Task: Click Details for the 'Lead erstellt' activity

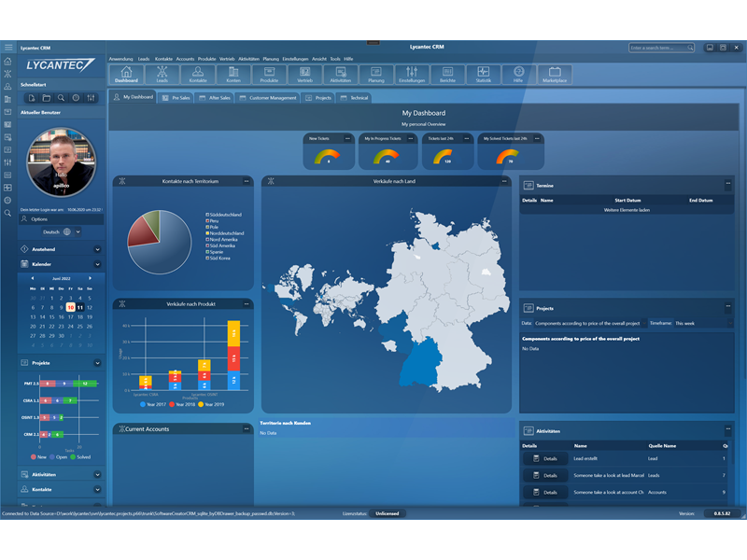Action: click(545, 458)
